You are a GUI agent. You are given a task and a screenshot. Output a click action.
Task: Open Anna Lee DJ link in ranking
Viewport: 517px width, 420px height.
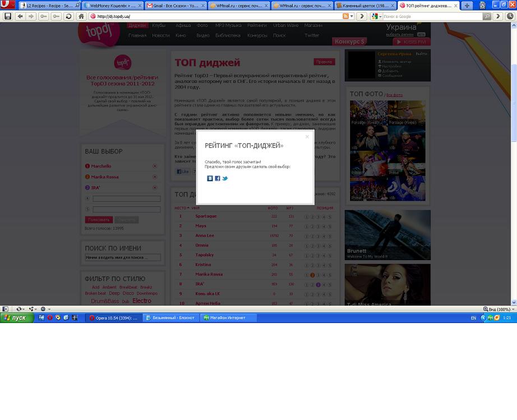pos(205,236)
